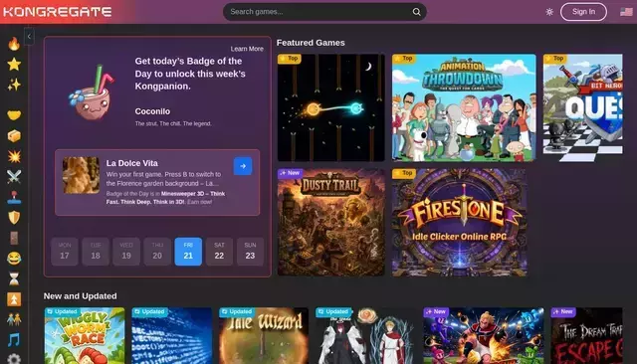Screen dimensions: 637x364
Task: Click the search magnifier icon
Action: click(416, 12)
